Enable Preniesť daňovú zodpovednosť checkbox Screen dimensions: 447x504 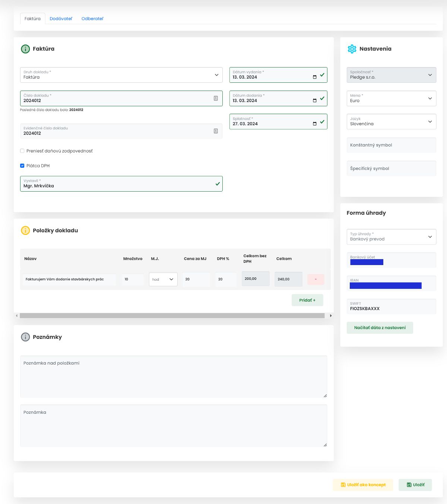pos(22,151)
